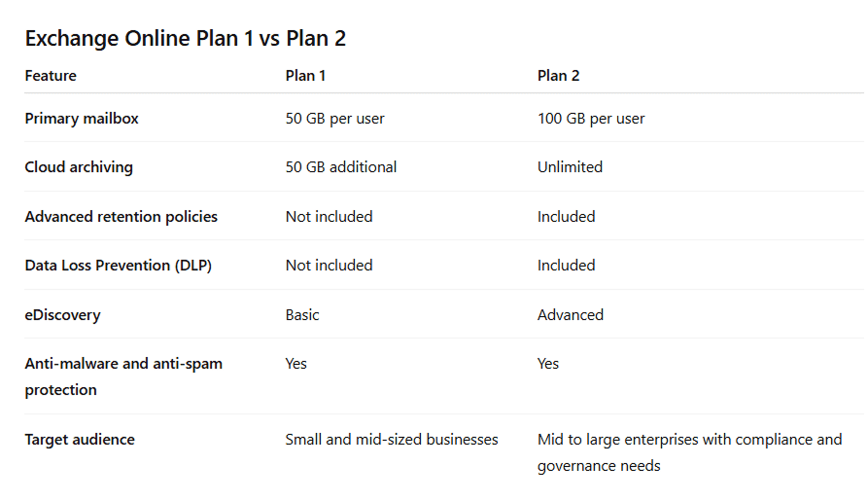Select the Advanced retention policies label

pos(122,217)
